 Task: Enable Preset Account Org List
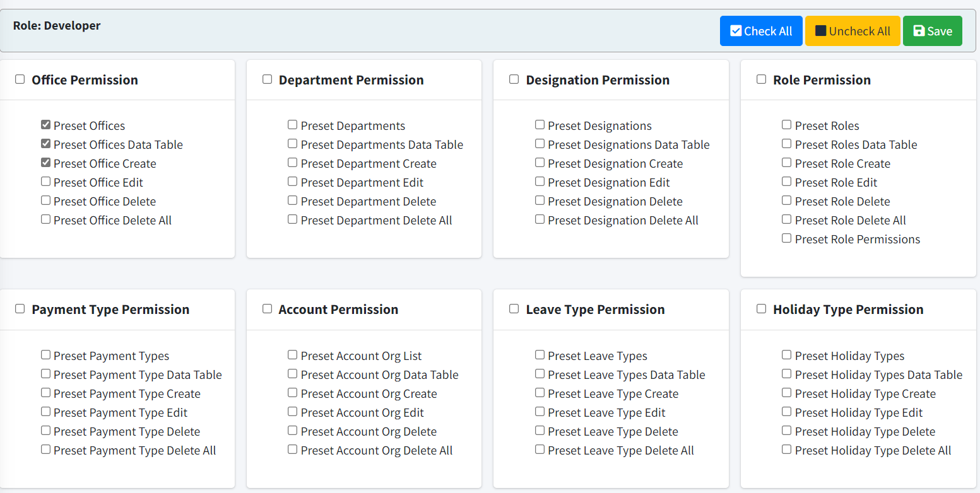pyautogui.click(x=292, y=355)
